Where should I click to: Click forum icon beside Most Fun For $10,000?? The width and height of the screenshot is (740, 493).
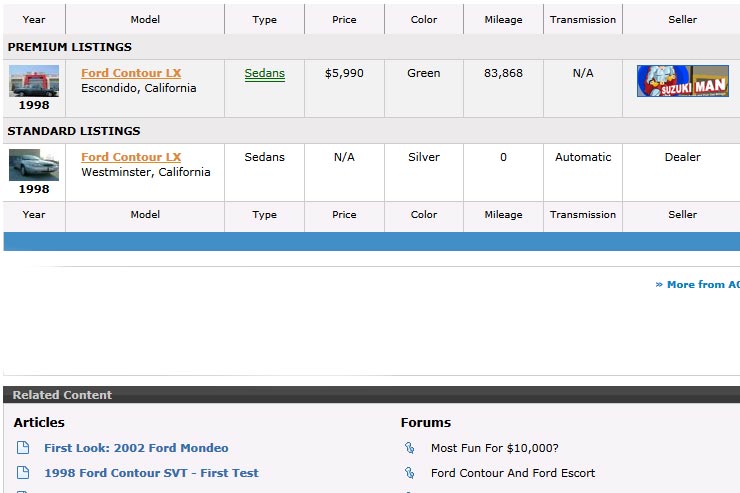point(409,448)
